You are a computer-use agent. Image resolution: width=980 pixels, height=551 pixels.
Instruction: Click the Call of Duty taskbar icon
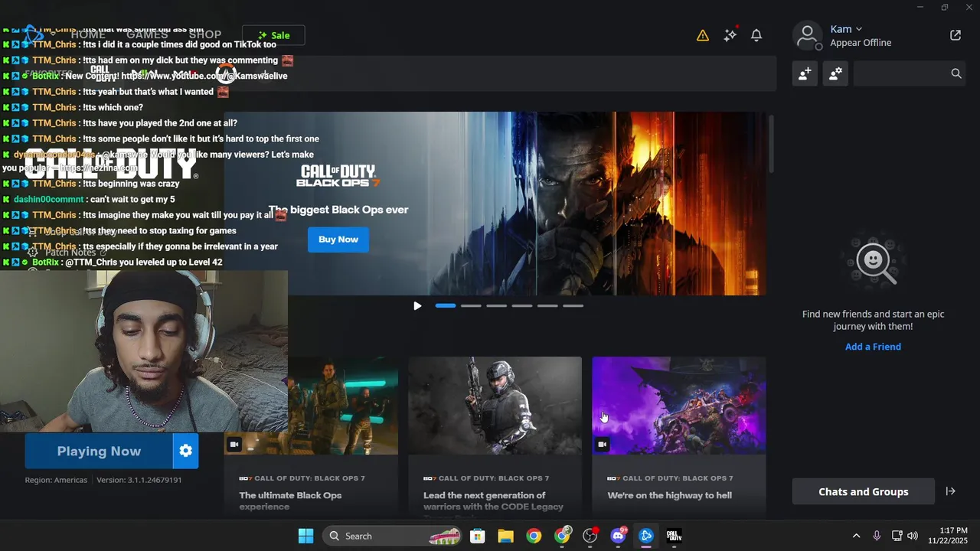674,536
